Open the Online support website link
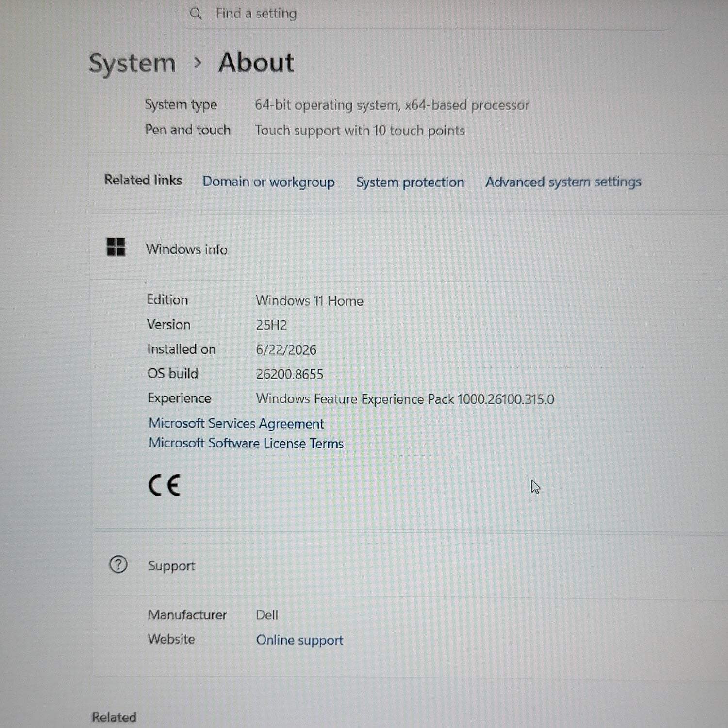 coord(299,640)
